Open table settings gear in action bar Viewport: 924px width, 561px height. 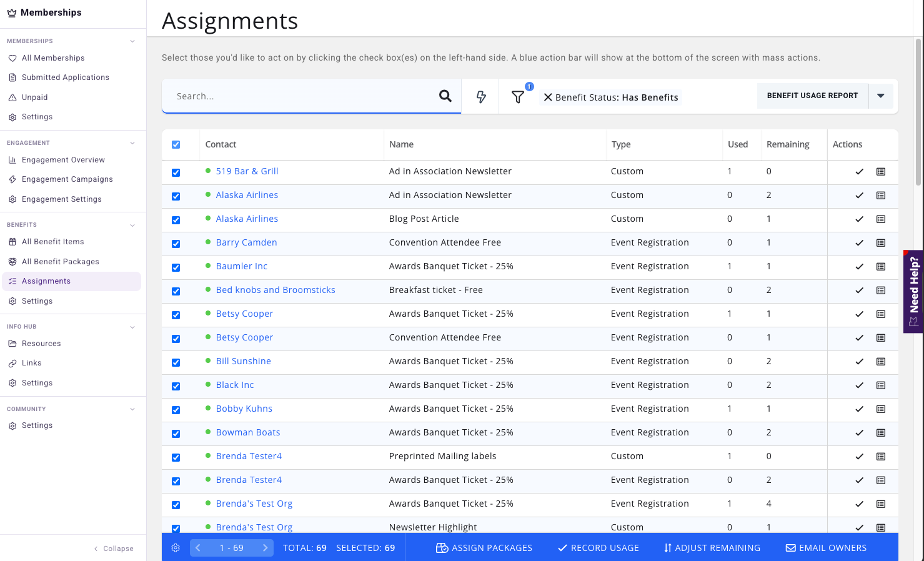[x=176, y=548]
